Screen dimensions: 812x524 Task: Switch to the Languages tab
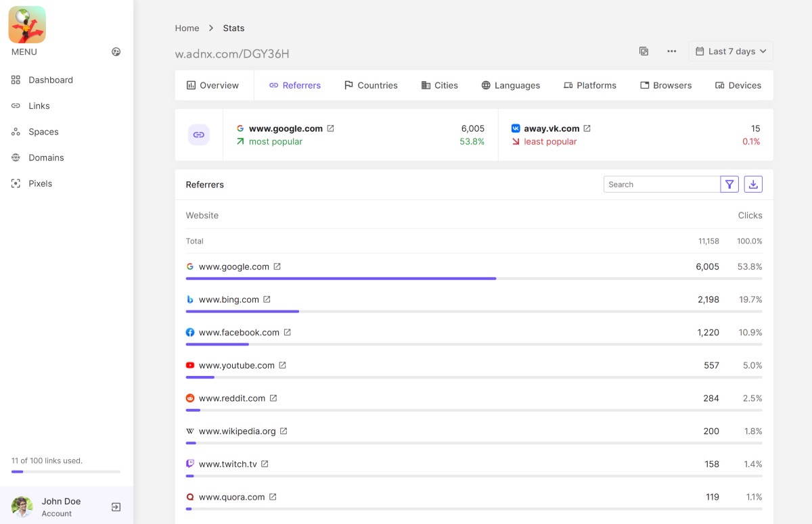[511, 85]
